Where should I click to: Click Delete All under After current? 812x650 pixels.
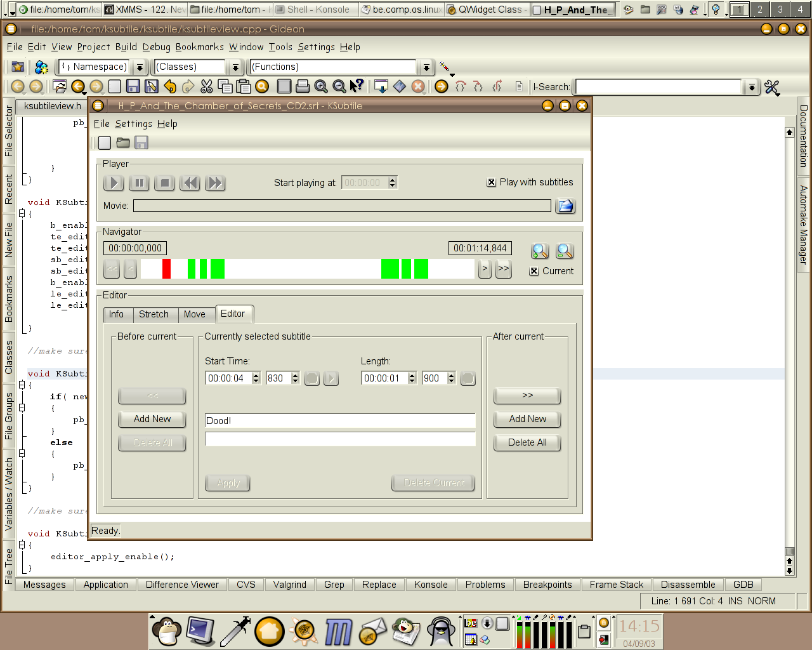point(527,442)
